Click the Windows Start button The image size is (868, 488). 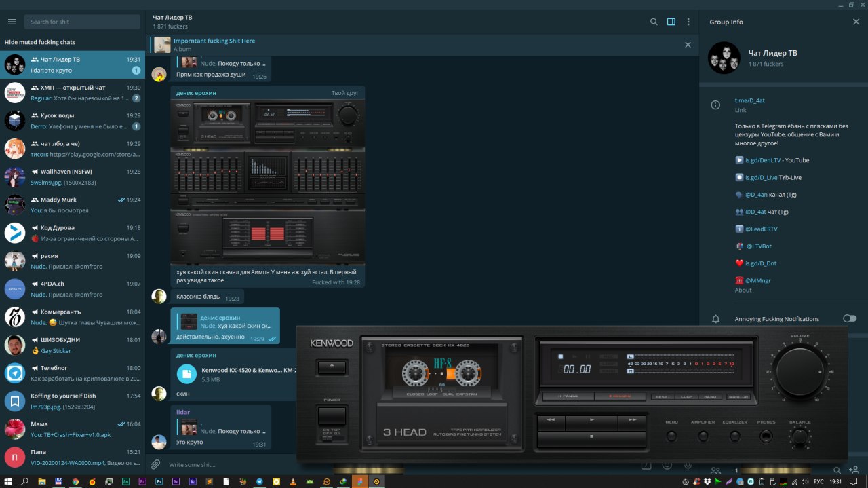(x=8, y=481)
